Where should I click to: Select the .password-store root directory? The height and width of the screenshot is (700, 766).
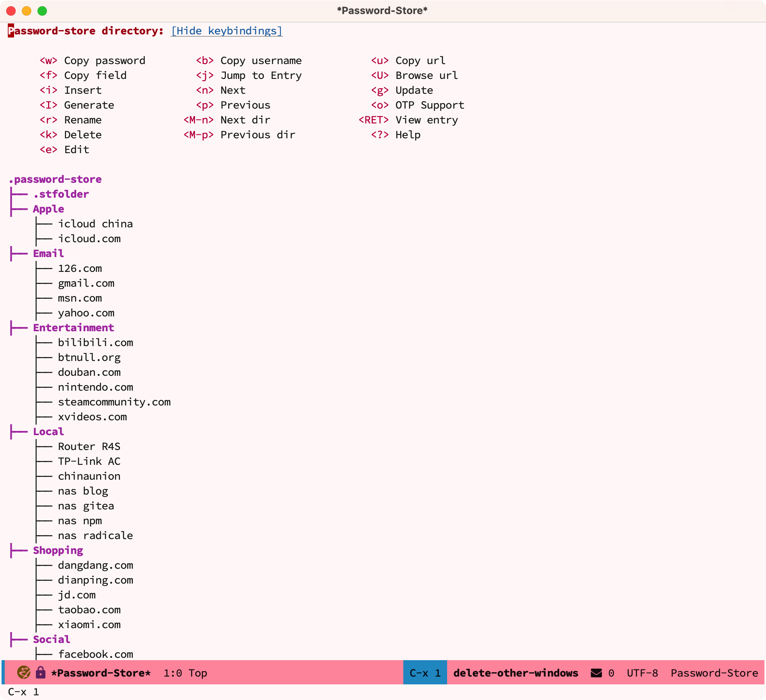click(55, 179)
